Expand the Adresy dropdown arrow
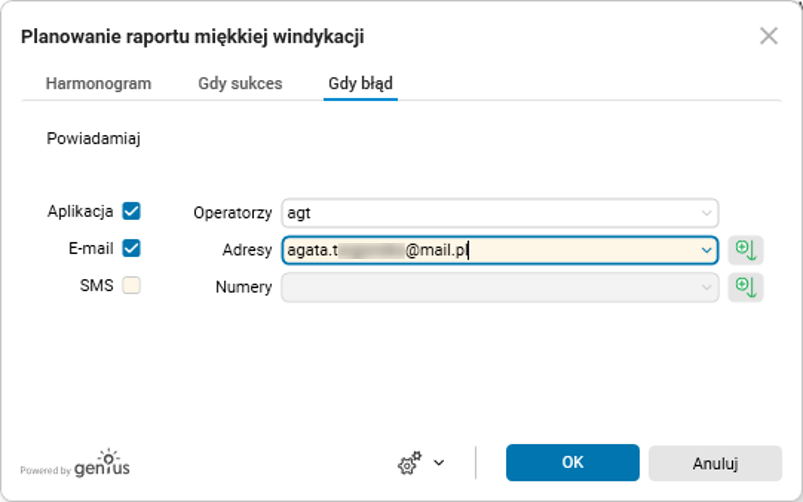This screenshot has height=502, width=803. click(706, 250)
